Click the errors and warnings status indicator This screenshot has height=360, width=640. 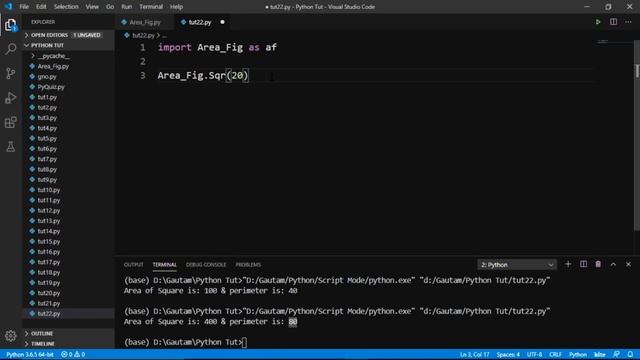[x=73, y=354]
